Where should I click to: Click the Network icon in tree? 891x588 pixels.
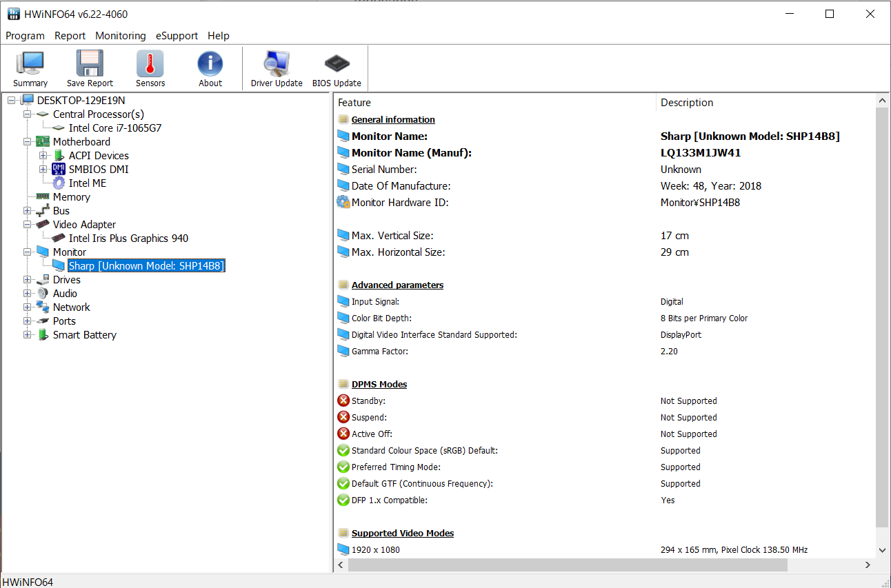click(43, 307)
